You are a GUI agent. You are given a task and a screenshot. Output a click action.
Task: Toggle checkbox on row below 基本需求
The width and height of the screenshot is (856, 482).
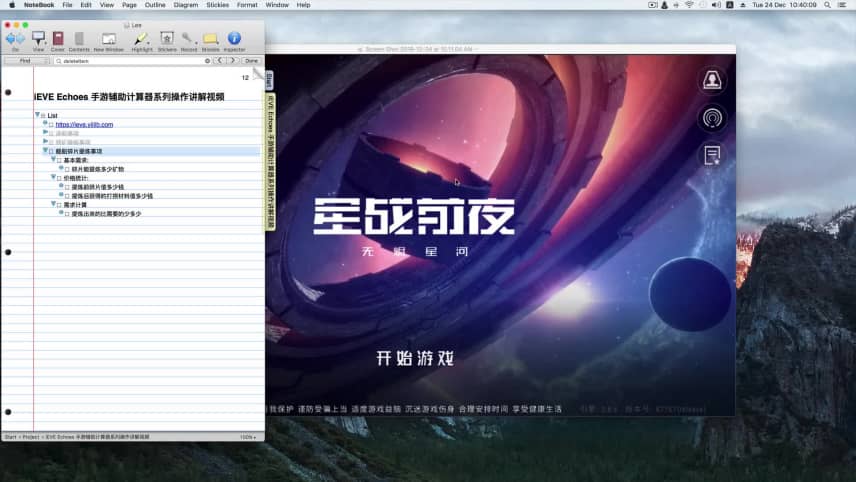tap(68, 170)
